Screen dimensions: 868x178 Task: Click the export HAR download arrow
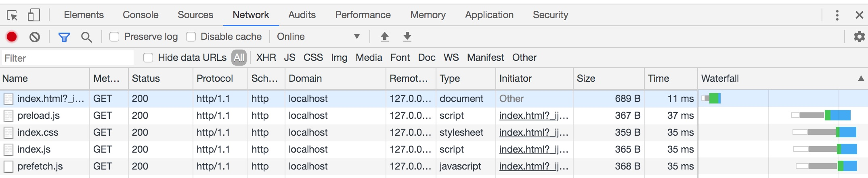tap(407, 37)
